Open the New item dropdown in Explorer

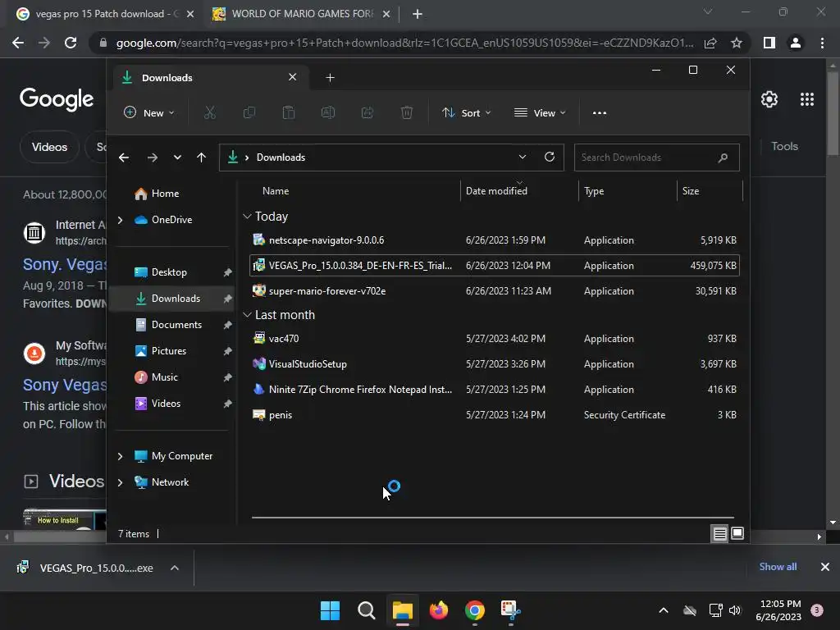[x=149, y=113]
